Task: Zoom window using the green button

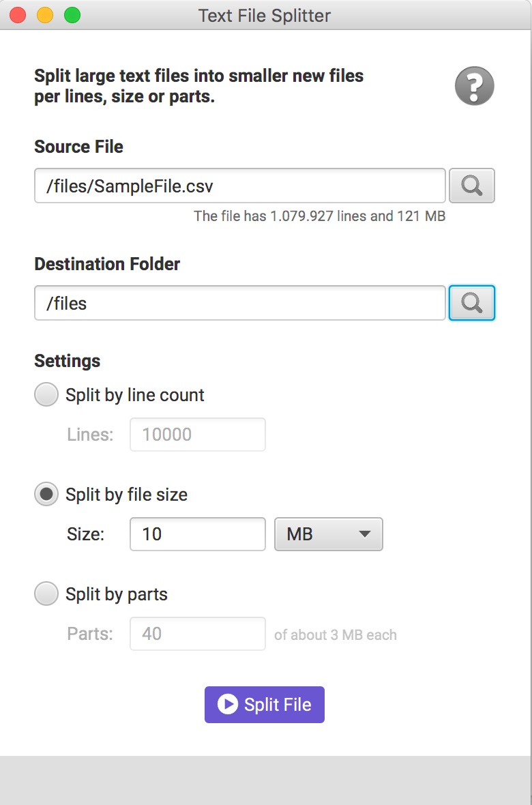Action: coord(72,15)
